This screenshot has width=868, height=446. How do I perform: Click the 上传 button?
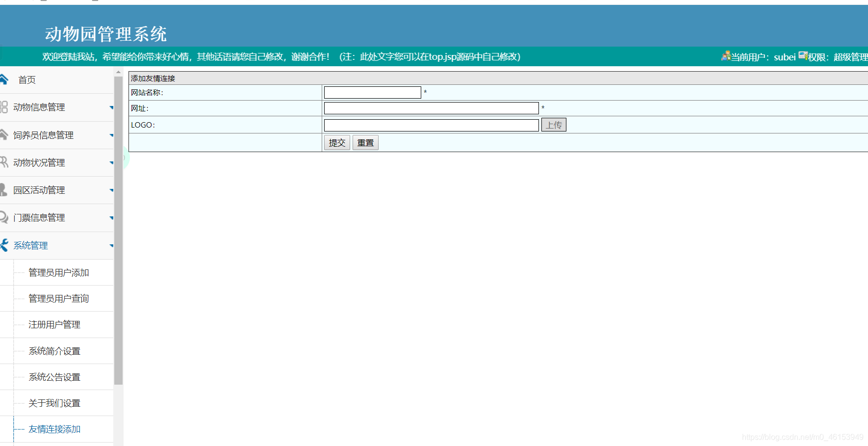pos(554,125)
